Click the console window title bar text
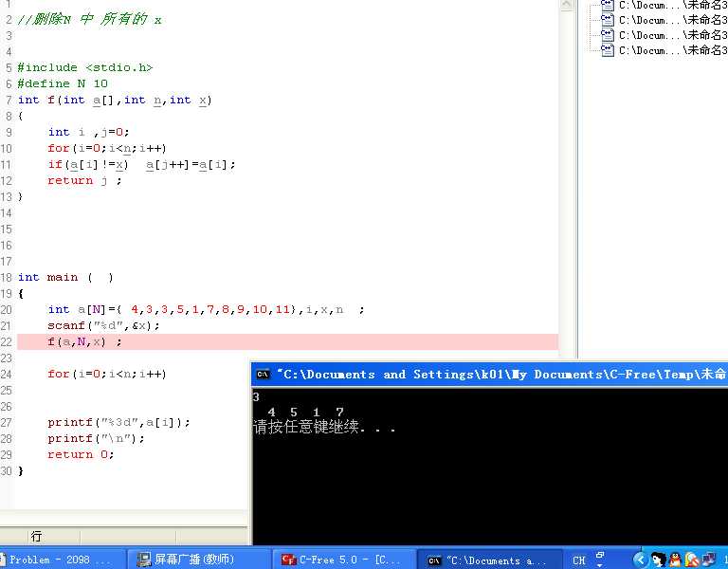Viewport: 728px width, 569px height. (501, 375)
